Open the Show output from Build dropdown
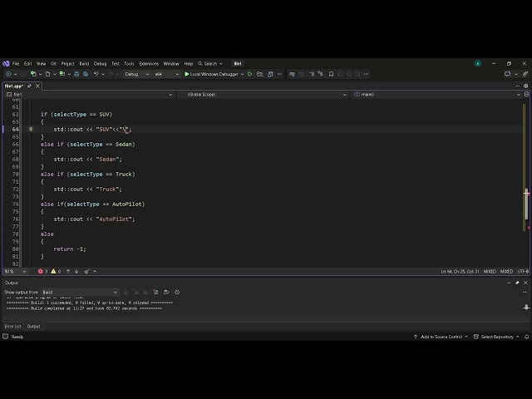This screenshot has width=532, height=399. point(80,292)
